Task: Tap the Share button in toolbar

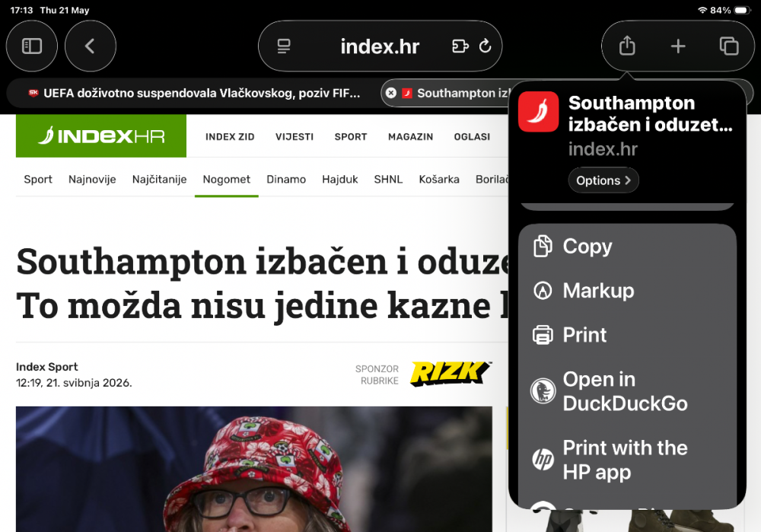Action: click(x=627, y=46)
